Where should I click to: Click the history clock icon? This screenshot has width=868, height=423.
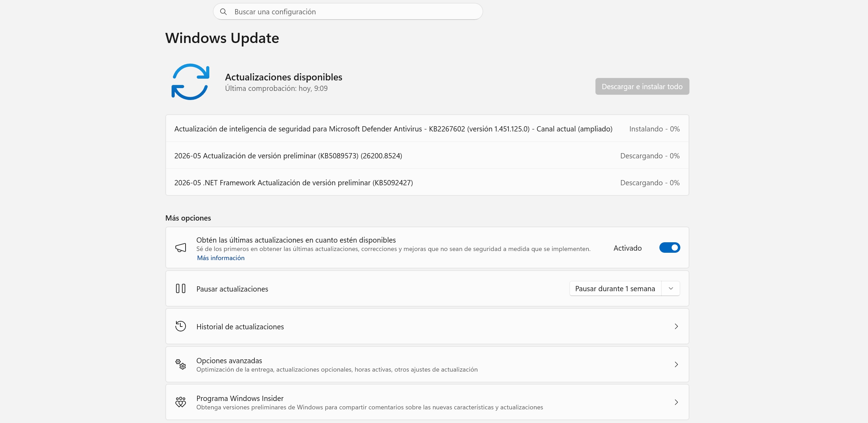point(181,326)
